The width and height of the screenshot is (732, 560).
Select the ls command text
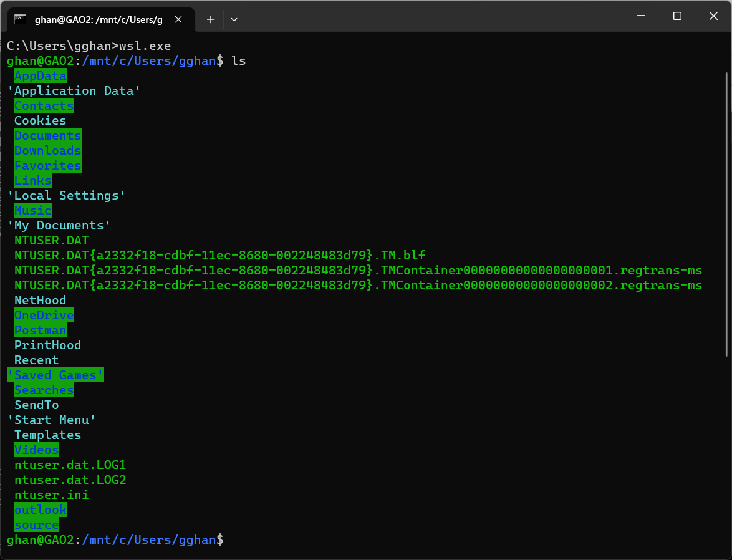240,60
